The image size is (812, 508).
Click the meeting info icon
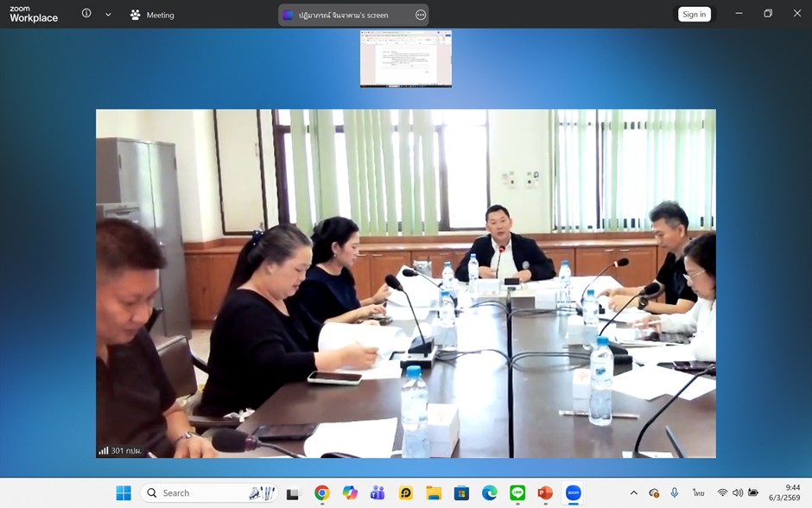pos(86,14)
